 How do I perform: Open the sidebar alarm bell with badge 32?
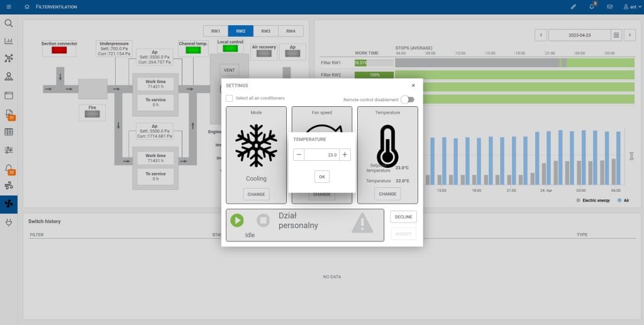(9, 169)
